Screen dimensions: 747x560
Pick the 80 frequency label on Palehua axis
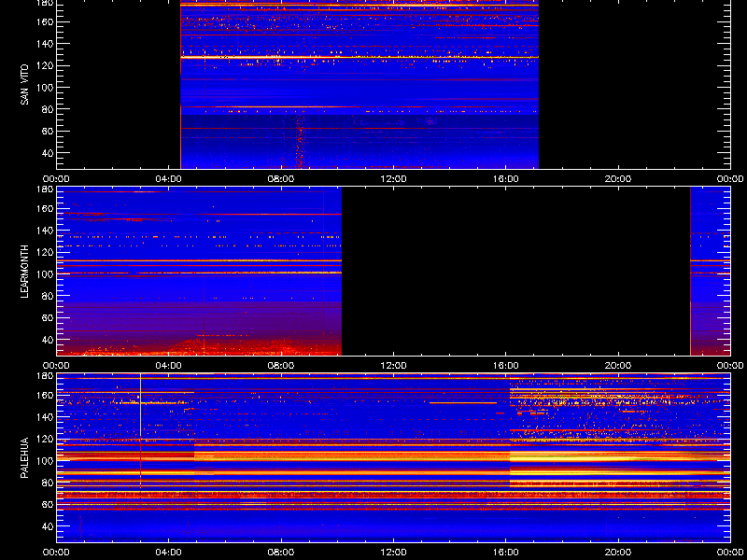click(x=49, y=483)
